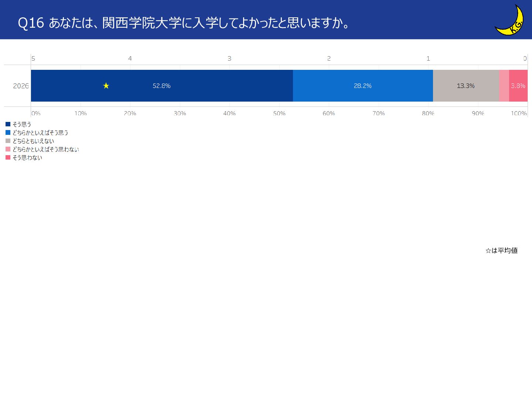Viewport: 532px width, 399px height.
Task: Click the そう思う legend color swatch
Action: coord(8,124)
